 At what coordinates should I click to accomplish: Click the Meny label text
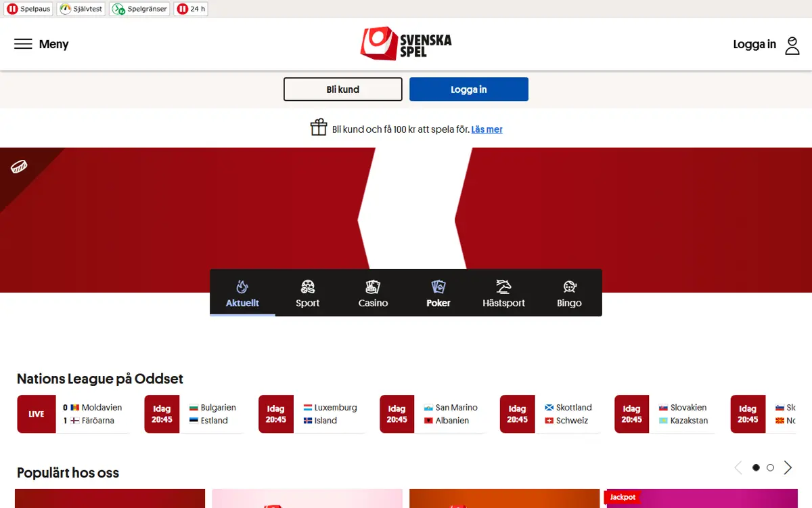coord(54,45)
